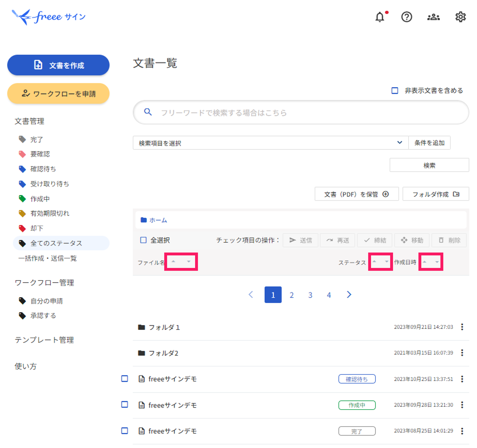The height and width of the screenshot is (448, 477).
Task: Filter by 完了 status in sidebar
Action: [x=37, y=140]
